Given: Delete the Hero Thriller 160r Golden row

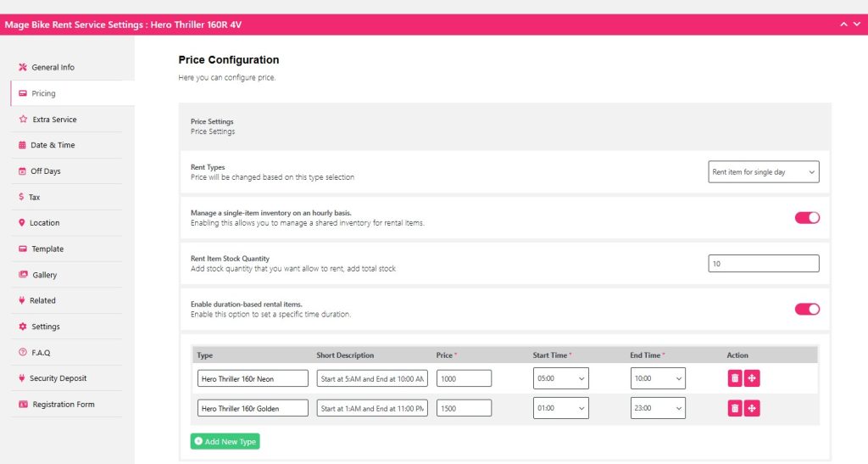Looking at the screenshot, I should pos(735,409).
